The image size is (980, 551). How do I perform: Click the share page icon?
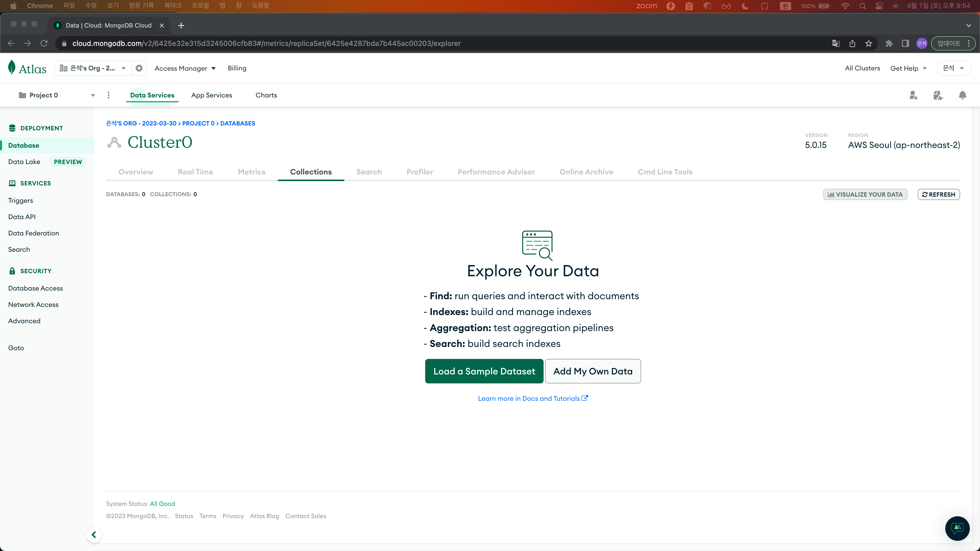coord(852,43)
